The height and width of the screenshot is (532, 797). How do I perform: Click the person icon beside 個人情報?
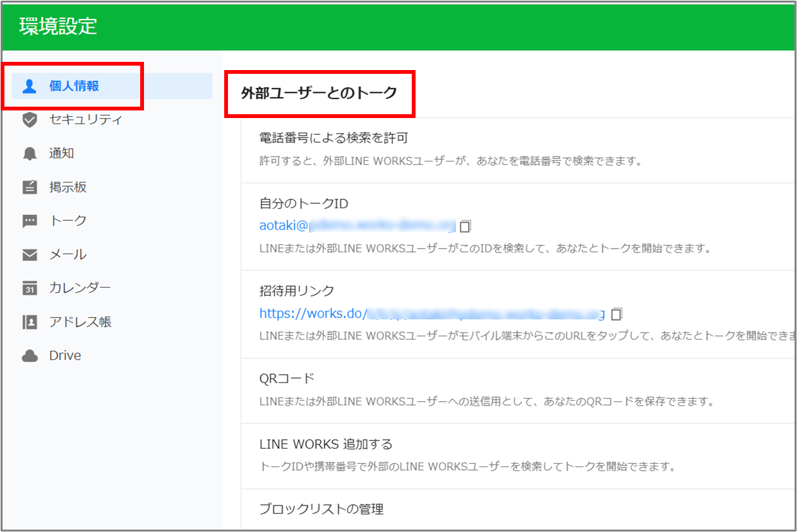point(30,86)
